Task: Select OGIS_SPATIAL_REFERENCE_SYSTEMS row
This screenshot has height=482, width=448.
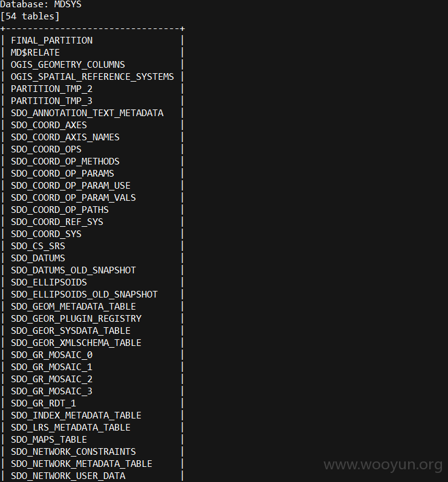Action: tap(93, 77)
